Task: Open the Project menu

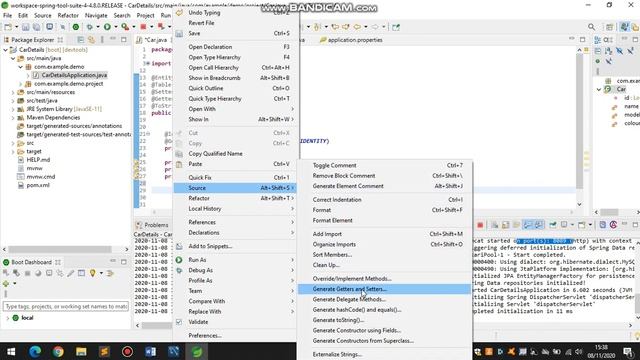Action: coord(145,16)
